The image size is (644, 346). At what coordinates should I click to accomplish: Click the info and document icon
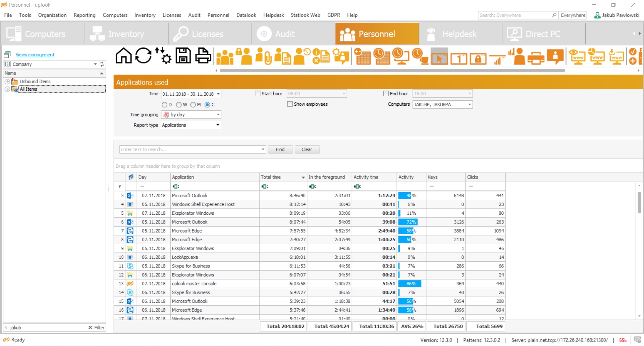[321, 56]
